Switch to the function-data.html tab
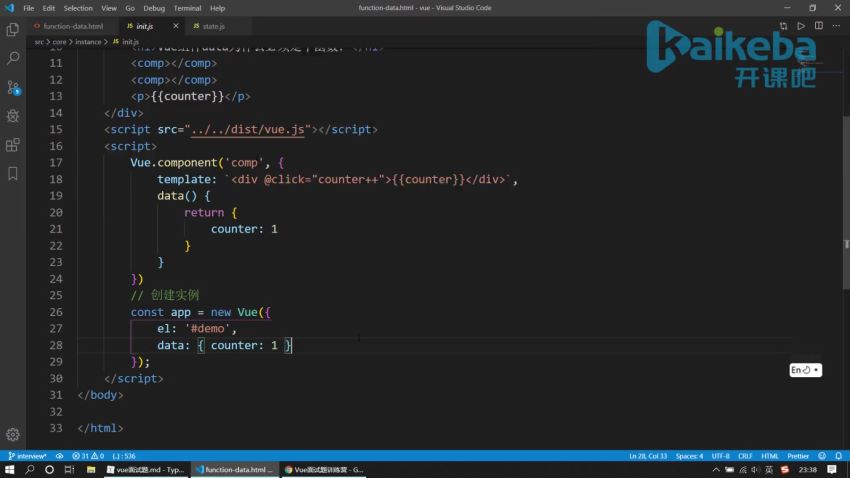This screenshot has width=850, height=478. click(x=73, y=26)
